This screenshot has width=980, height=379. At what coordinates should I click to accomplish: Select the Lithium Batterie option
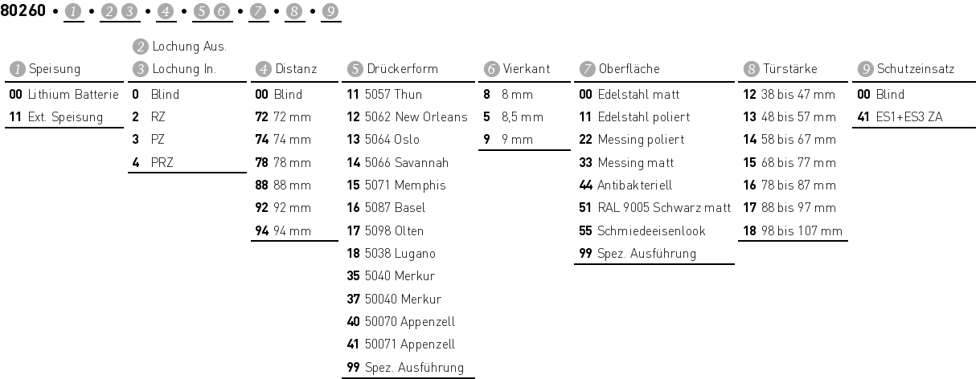[x=72, y=95]
